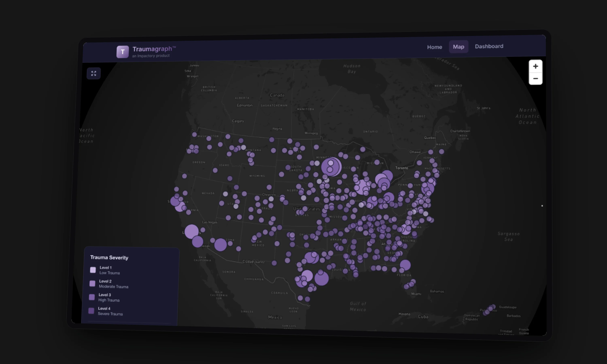The height and width of the screenshot is (364, 607).
Task: Zoom out with the minus button
Action: [536, 79]
